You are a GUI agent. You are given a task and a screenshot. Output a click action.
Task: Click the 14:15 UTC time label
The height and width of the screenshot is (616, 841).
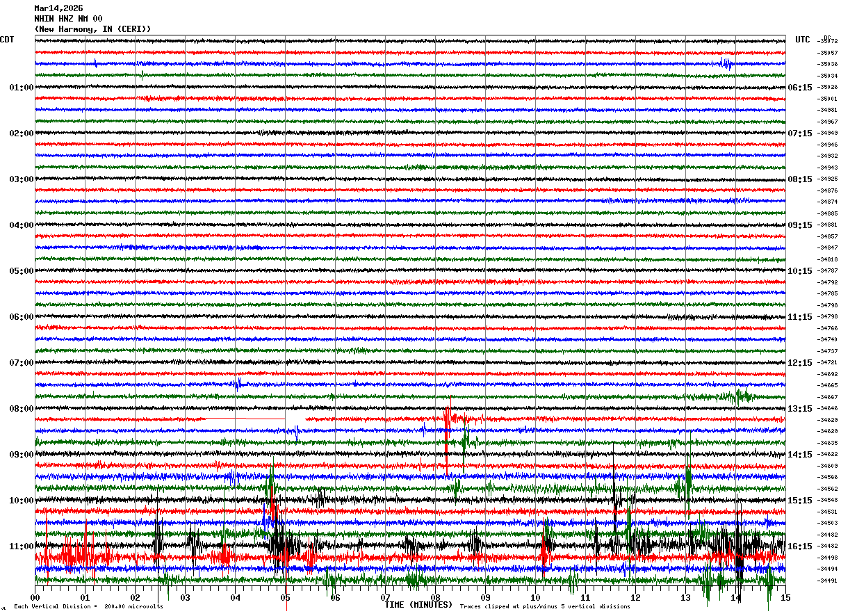[800, 455]
